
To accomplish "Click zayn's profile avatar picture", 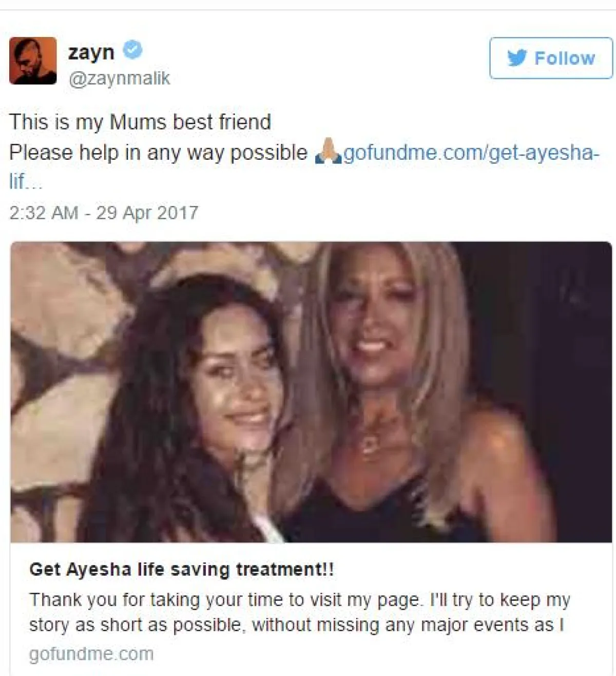I will (33, 61).
